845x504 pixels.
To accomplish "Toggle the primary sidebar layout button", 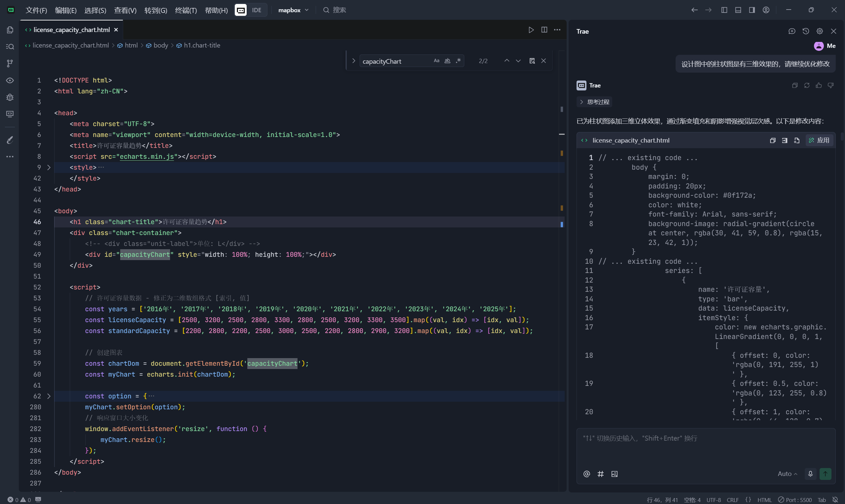I will pos(724,10).
